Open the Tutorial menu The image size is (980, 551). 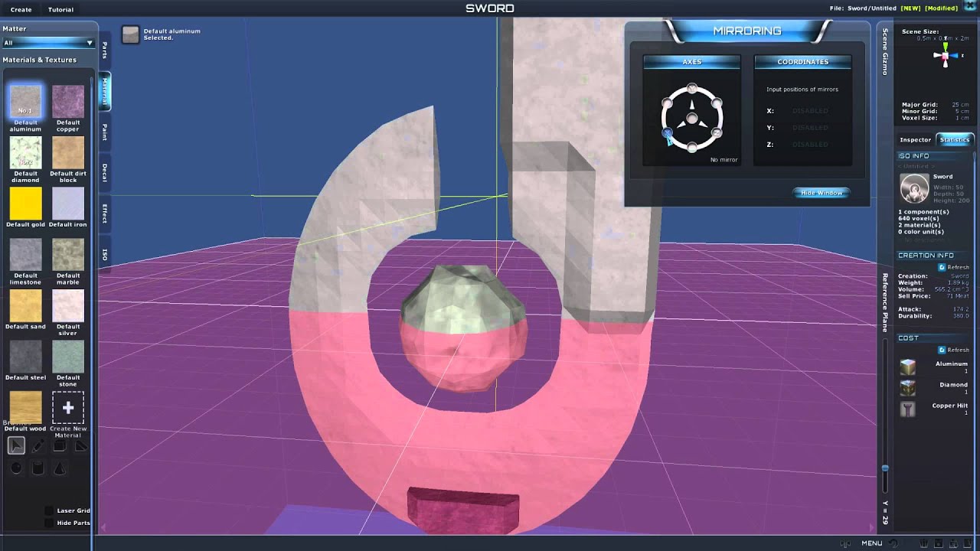(60, 9)
